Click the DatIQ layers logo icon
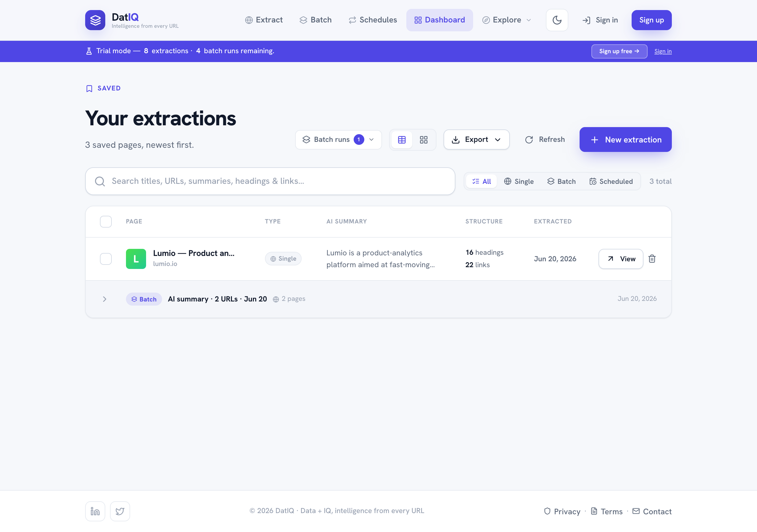 95,20
